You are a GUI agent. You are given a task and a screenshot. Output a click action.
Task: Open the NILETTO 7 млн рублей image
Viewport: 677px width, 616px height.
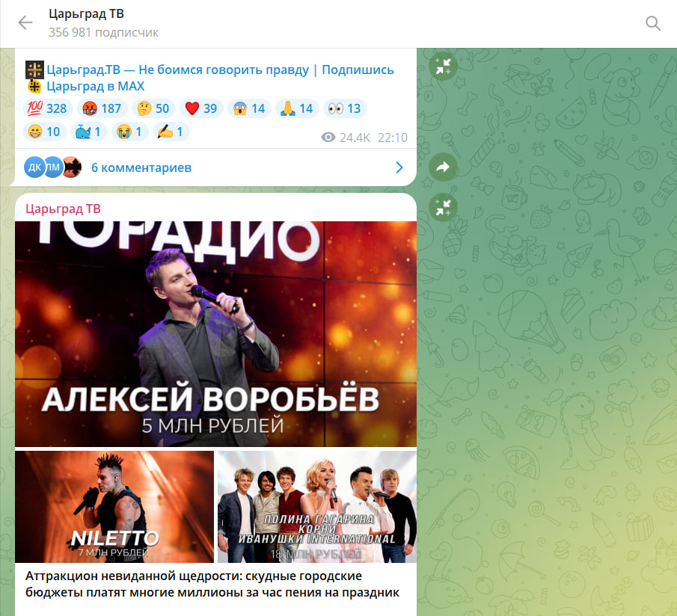coord(114,506)
